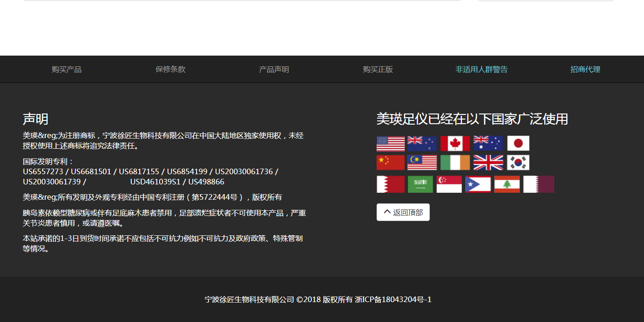
Task: Click the New Zealand flag icon
Action: point(421,144)
